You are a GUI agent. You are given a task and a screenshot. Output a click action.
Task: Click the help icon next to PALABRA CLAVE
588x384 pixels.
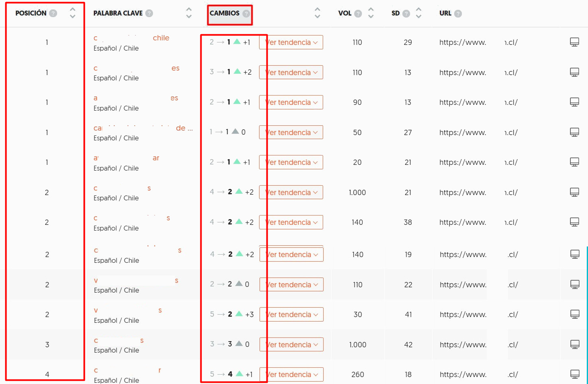coord(149,13)
